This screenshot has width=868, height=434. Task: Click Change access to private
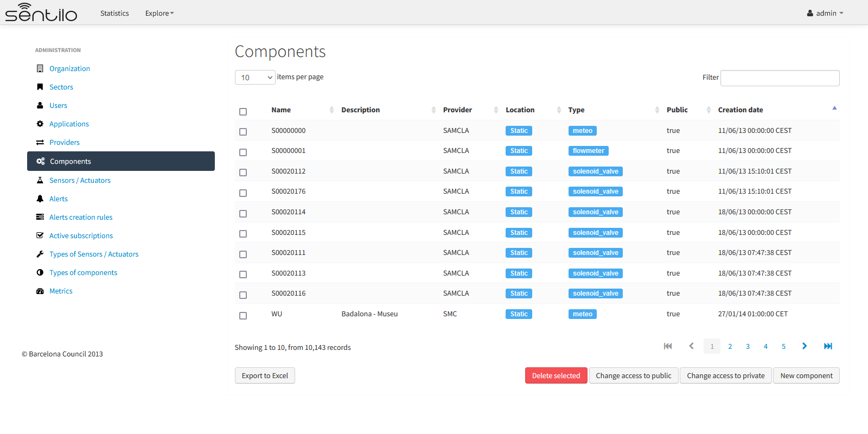click(x=726, y=375)
